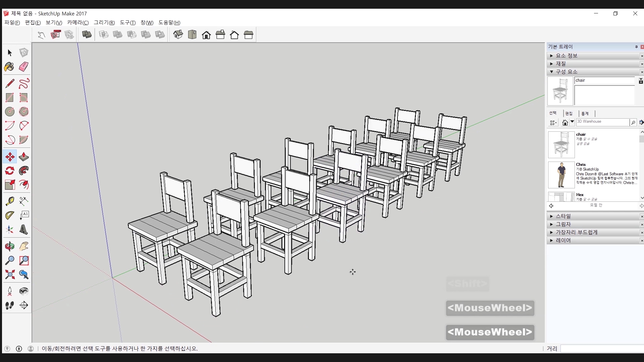Screen dimensions: 644x362
Task: Select the Rotate tool
Action: (x=9, y=171)
